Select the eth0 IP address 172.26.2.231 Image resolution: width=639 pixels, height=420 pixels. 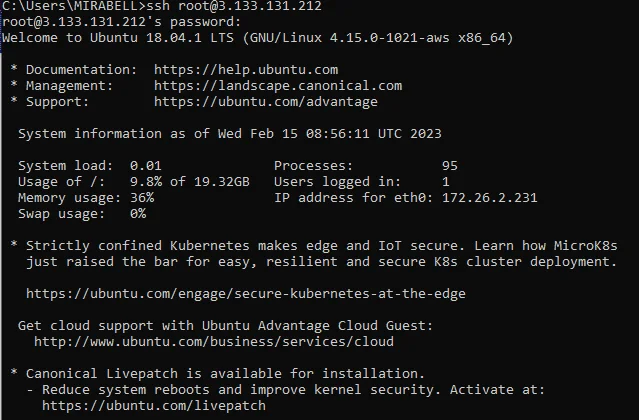489,198
